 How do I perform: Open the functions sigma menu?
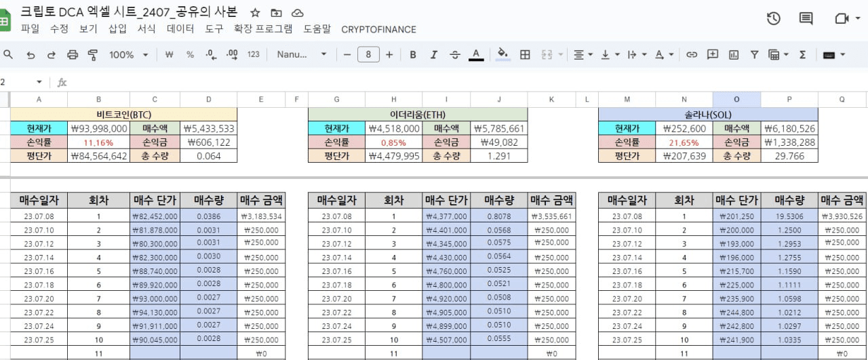coord(802,55)
